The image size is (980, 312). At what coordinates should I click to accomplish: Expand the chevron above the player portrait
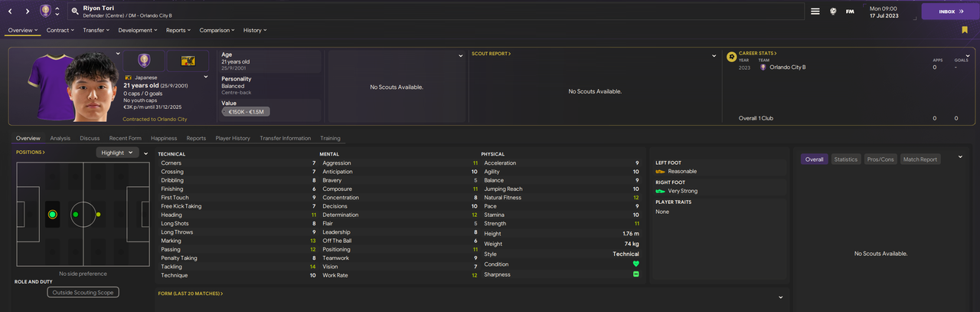(118, 54)
